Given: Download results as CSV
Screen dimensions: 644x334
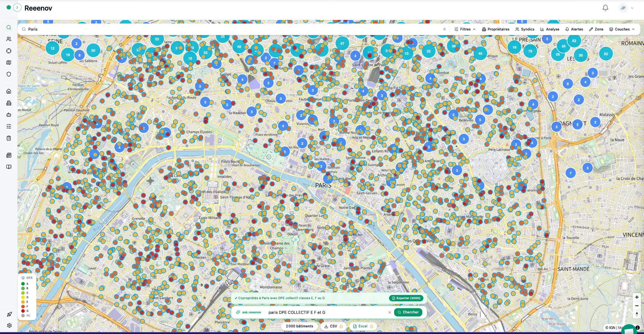Looking at the screenshot, I should click(x=333, y=326).
